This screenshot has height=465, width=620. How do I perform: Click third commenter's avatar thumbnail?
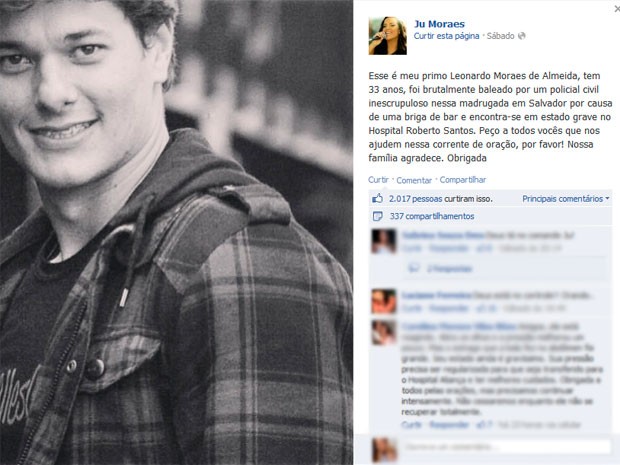[x=384, y=333]
